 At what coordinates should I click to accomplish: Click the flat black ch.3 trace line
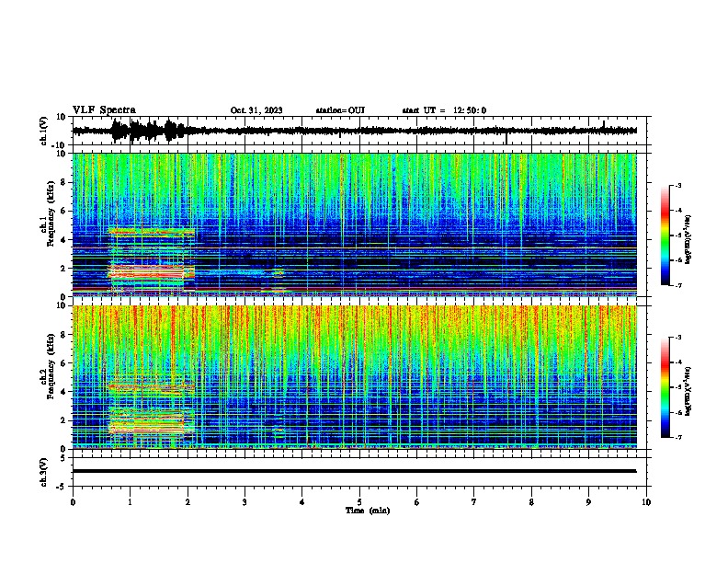tap(354, 471)
